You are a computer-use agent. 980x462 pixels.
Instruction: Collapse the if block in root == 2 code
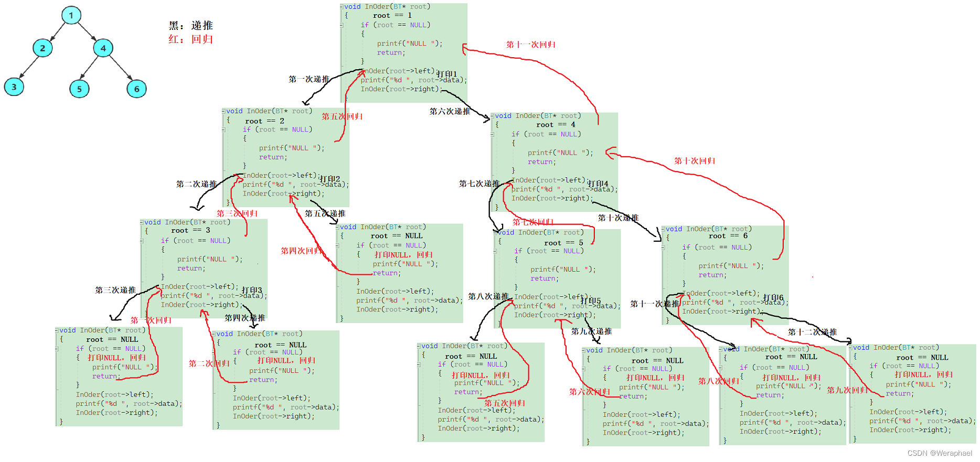pyautogui.click(x=223, y=130)
